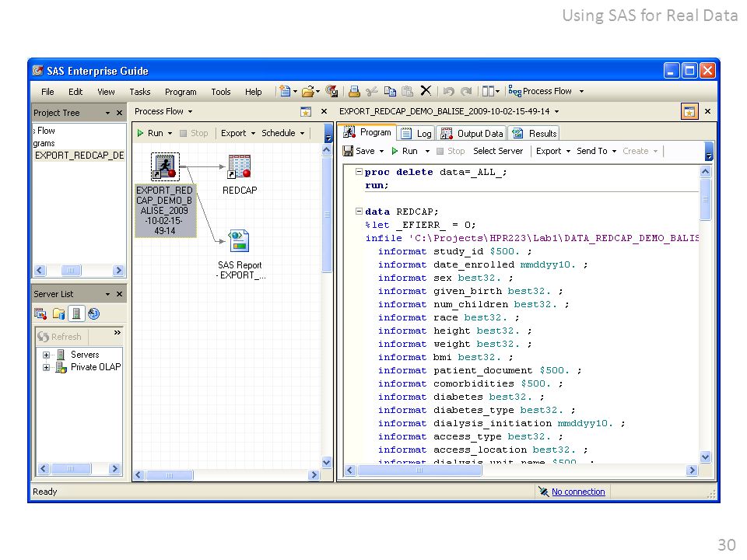Click the server tower icon in Server List
Image resolution: width=747 pixels, height=560 pixels.
coord(75,313)
